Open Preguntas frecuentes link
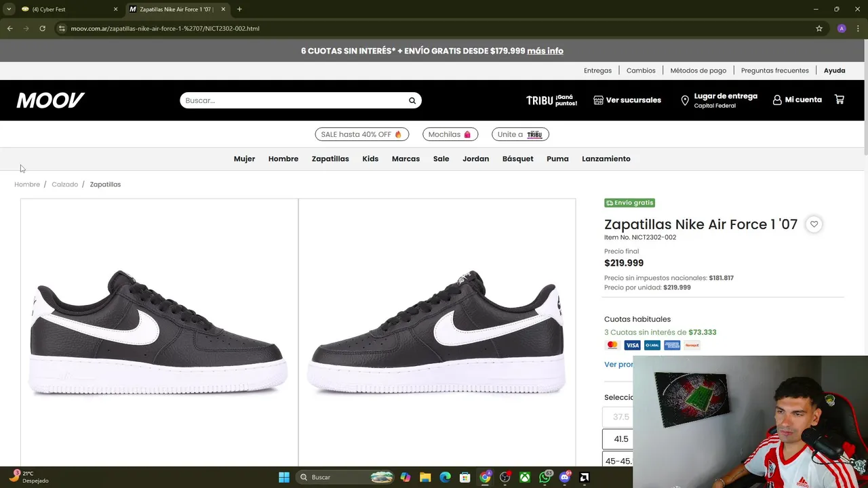The image size is (868, 488). 775,70
